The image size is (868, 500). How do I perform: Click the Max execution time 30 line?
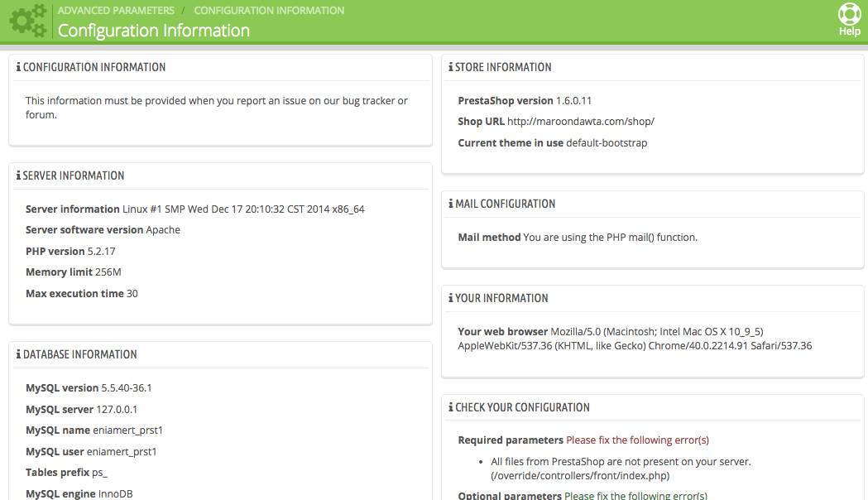pos(81,294)
